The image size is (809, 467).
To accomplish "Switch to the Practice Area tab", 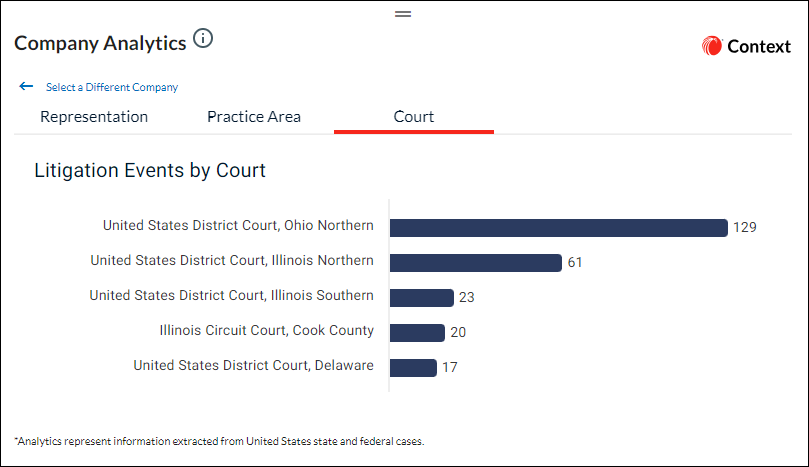I will tap(254, 117).
